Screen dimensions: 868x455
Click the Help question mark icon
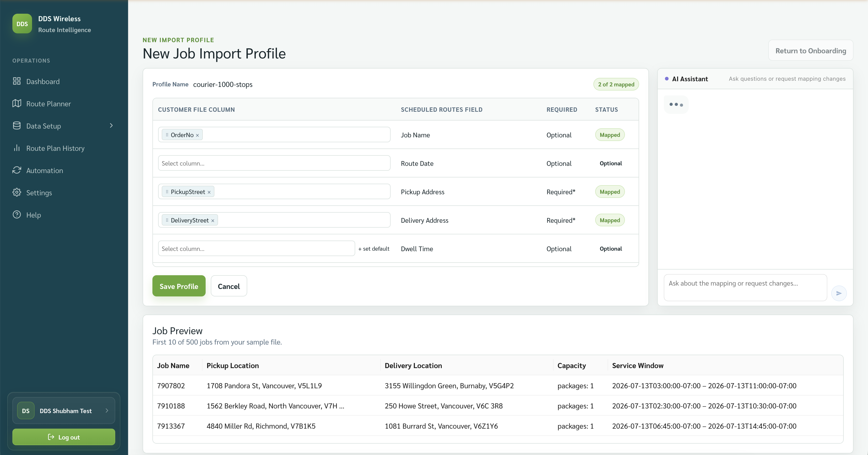point(17,215)
